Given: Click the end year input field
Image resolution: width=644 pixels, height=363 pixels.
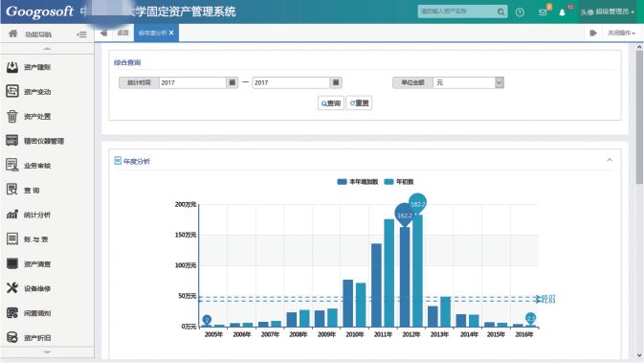Looking at the screenshot, I should (291, 82).
